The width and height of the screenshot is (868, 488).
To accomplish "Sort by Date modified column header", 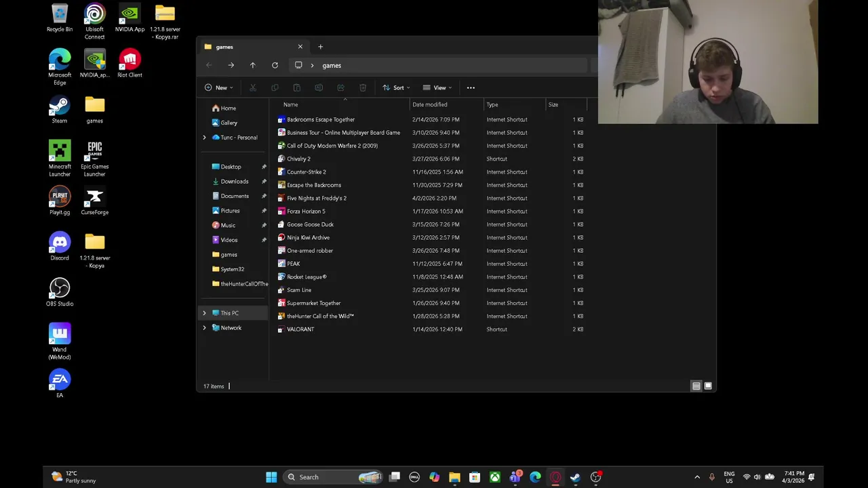I will click(x=447, y=104).
